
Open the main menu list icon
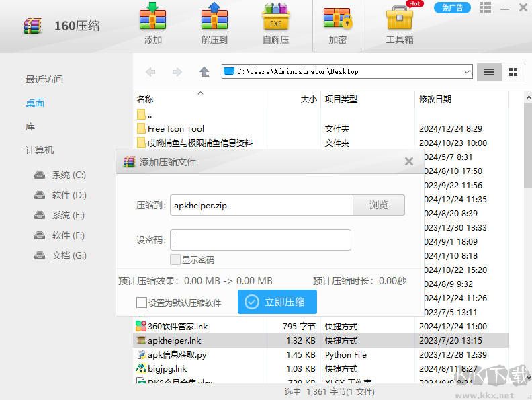[x=486, y=7]
